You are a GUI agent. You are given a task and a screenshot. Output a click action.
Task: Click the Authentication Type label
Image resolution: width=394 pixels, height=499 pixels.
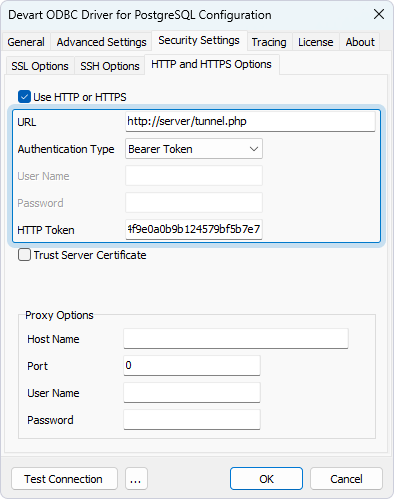pyautogui.click(x=66, y=149)
